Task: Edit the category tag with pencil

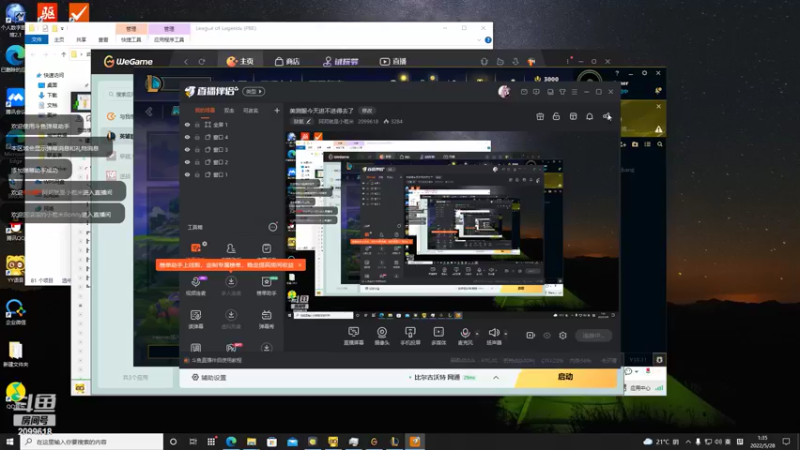Action: click(x=302, y=121)
